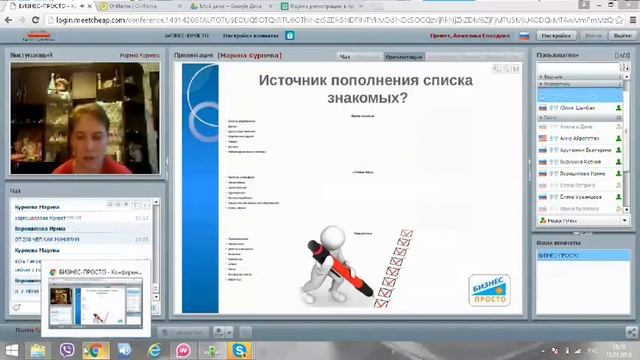
Task: Switch to the Презентация tab
Action: 404,57
